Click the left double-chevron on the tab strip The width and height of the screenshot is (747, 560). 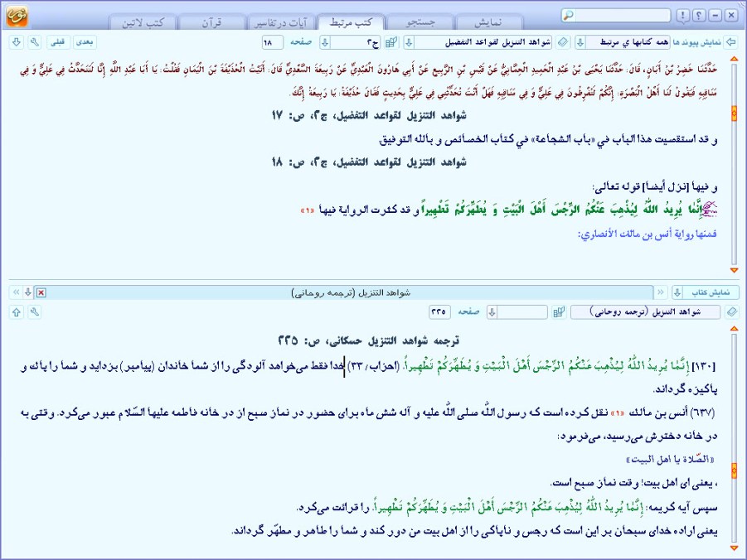pos(17,292)
